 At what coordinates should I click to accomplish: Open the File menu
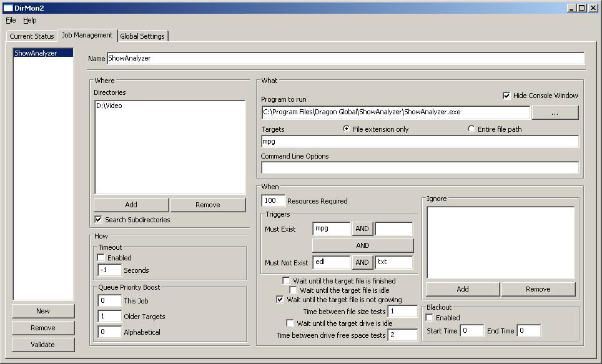click(11, 20)
